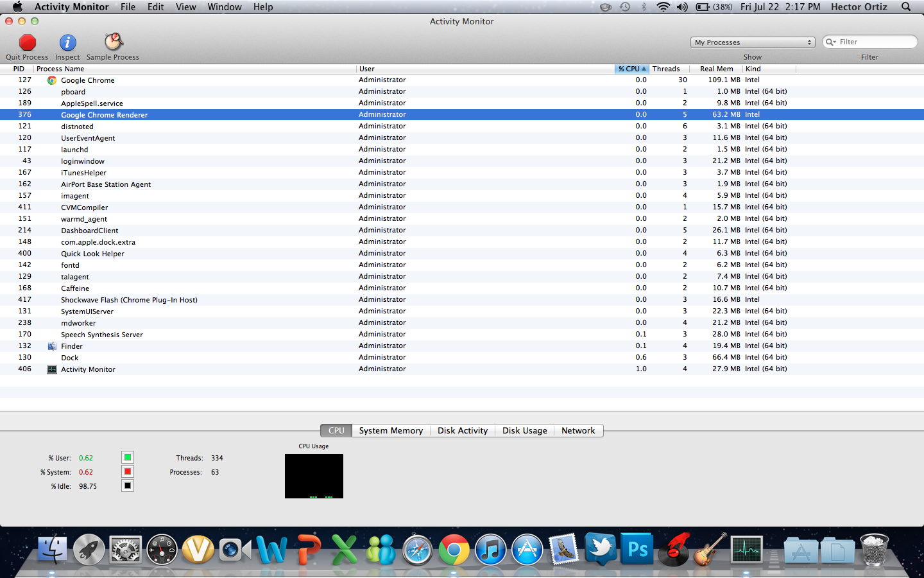Switch to Disk Activity tab

[463, 431]
